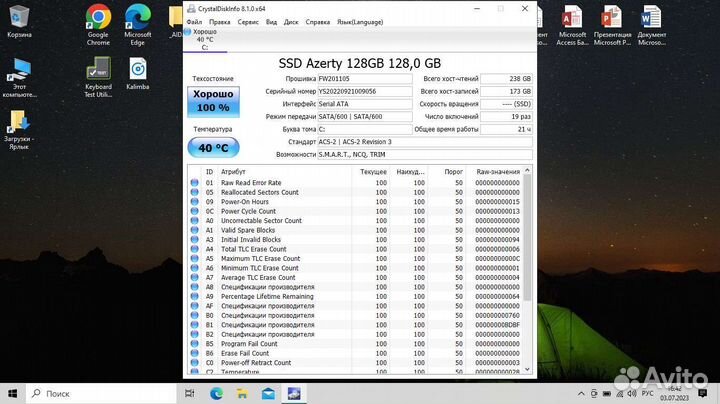Screen dimensions: 720x404
Task: Click the blue status orb for Raw Read Error Rate
Action: (x=195, y=183)
